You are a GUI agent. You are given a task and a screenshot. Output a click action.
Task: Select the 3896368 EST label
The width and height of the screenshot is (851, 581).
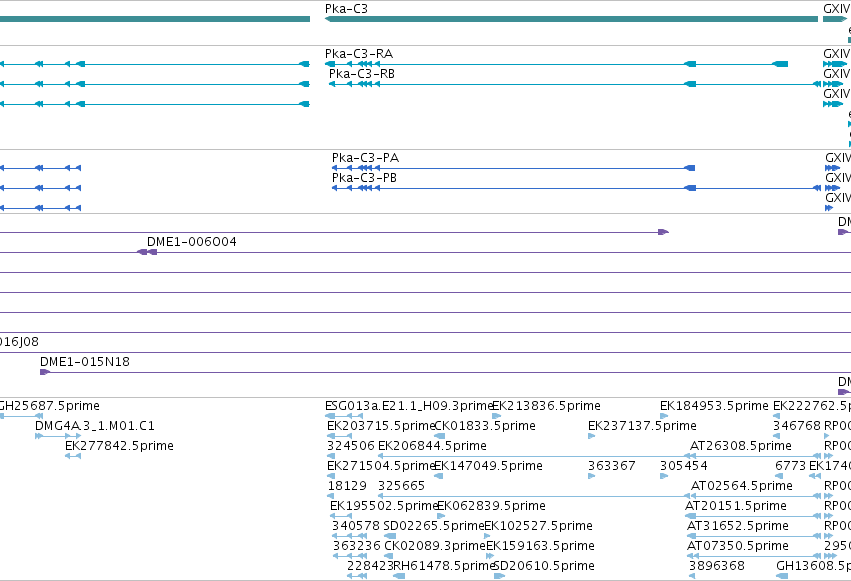click(x=717, y=566)
